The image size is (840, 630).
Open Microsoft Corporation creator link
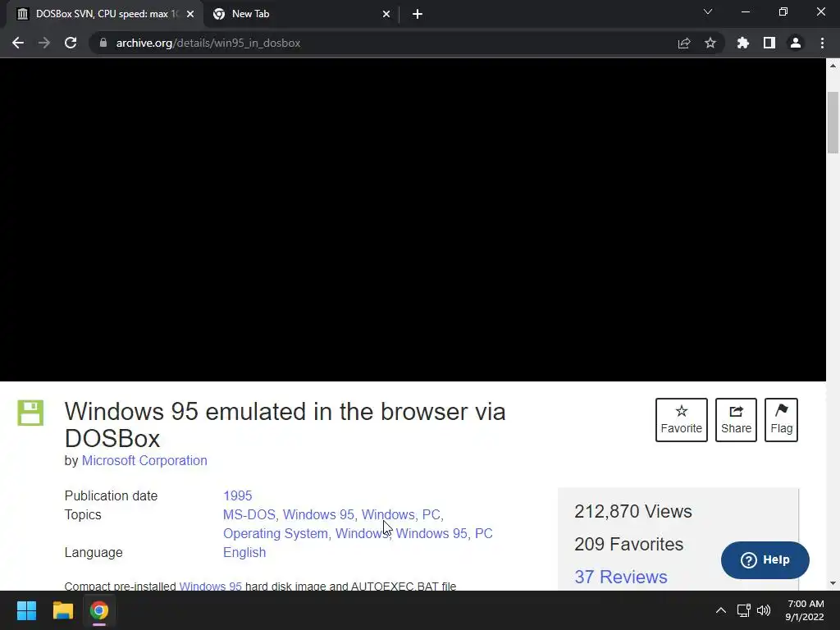click(144, 461)
